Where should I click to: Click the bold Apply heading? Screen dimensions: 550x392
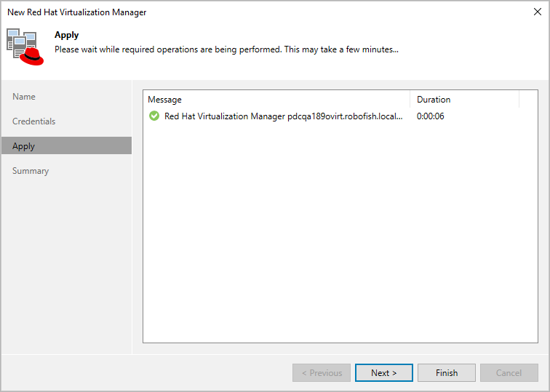click(67, 35)
